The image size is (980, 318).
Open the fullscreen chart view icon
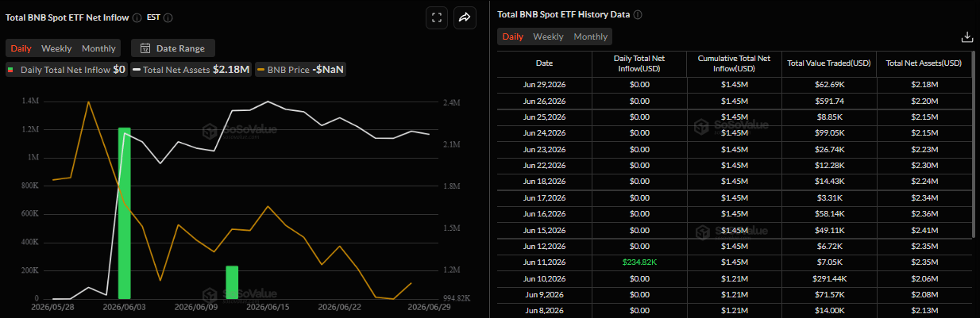436,17
